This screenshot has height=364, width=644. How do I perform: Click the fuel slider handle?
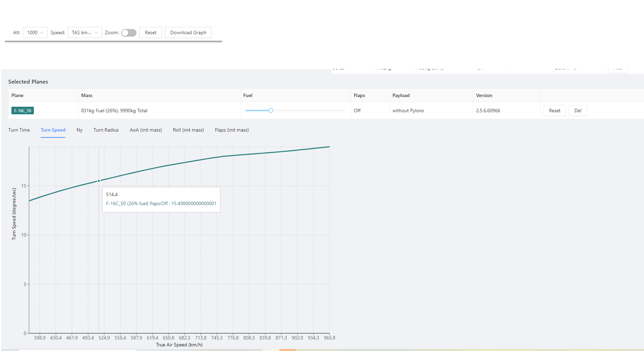(271, 111)
